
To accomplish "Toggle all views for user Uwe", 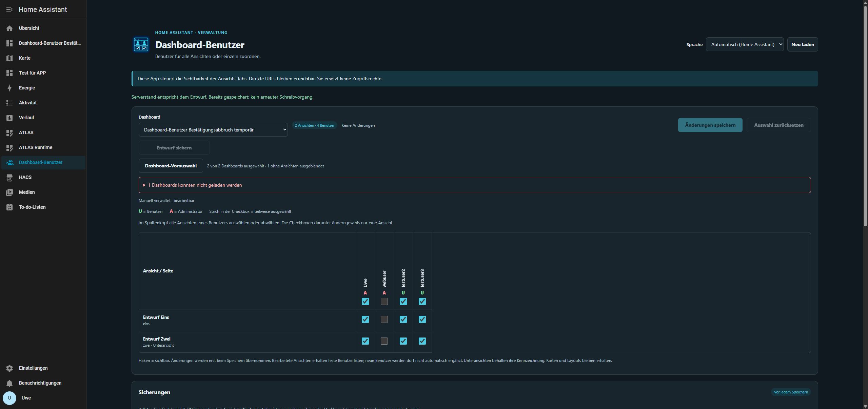I will pyautogui.click(x=365, y=301).
